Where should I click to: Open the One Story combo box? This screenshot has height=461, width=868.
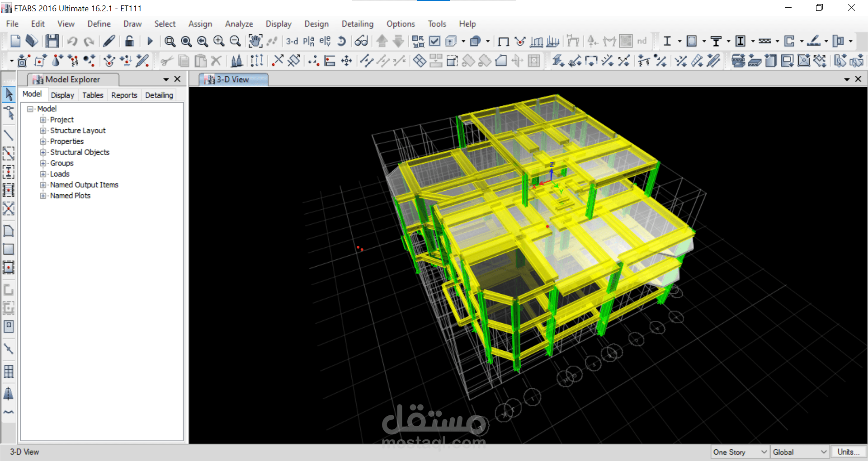pos(740,452)
